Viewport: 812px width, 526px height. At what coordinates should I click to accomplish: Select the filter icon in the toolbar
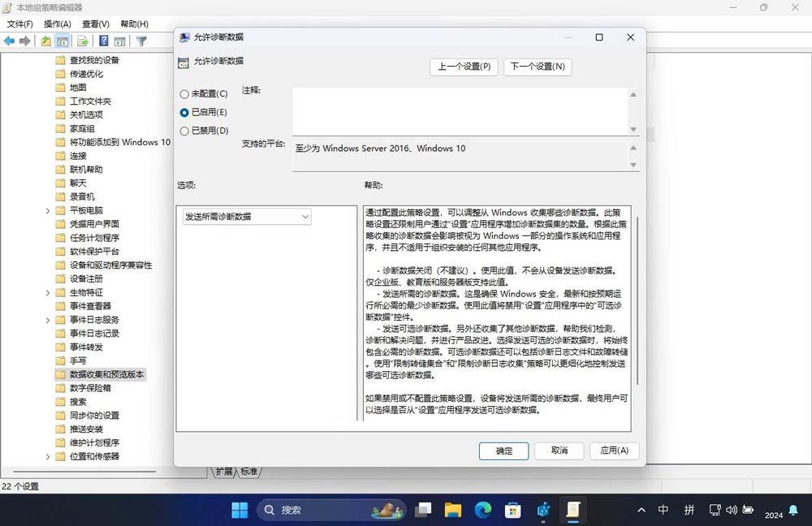coord(142,41)
